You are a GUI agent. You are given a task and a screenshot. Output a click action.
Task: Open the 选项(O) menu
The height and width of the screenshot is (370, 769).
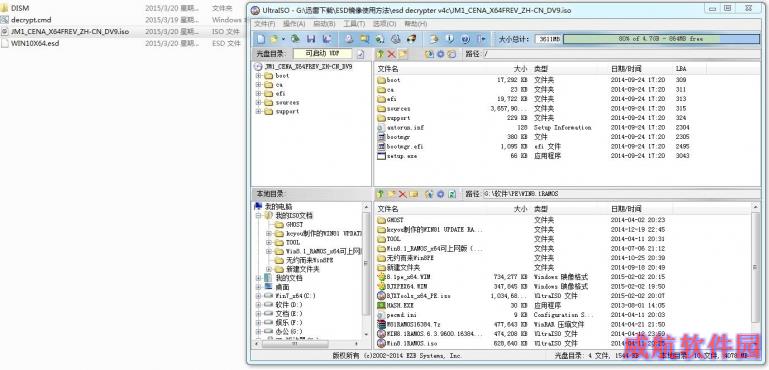pyautogui.click(x=384, y=24)
